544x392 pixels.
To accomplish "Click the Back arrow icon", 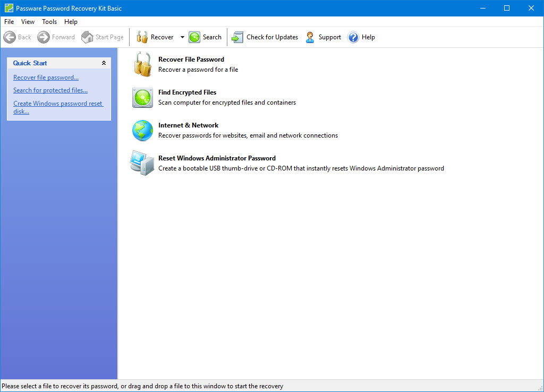I will (10, 37).
